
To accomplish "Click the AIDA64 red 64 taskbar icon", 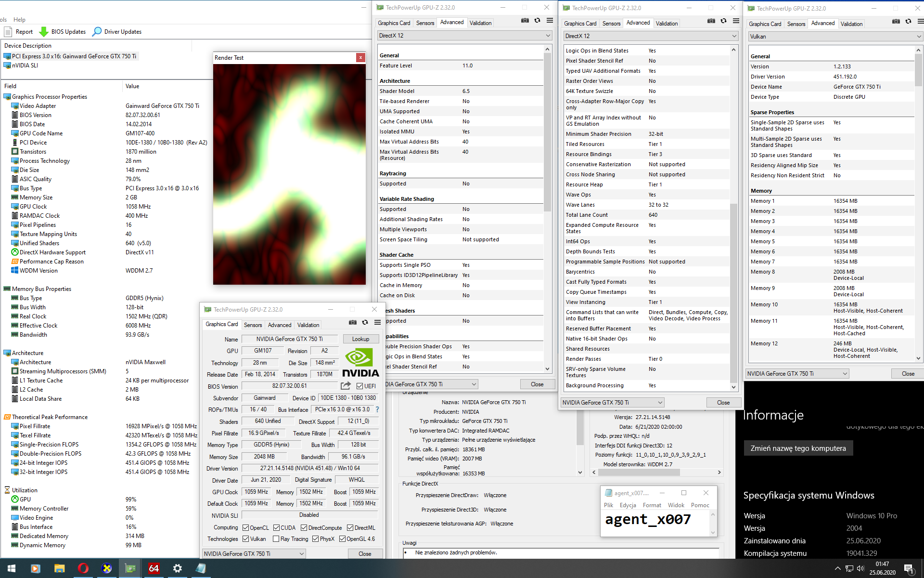I will click(154, 568).
